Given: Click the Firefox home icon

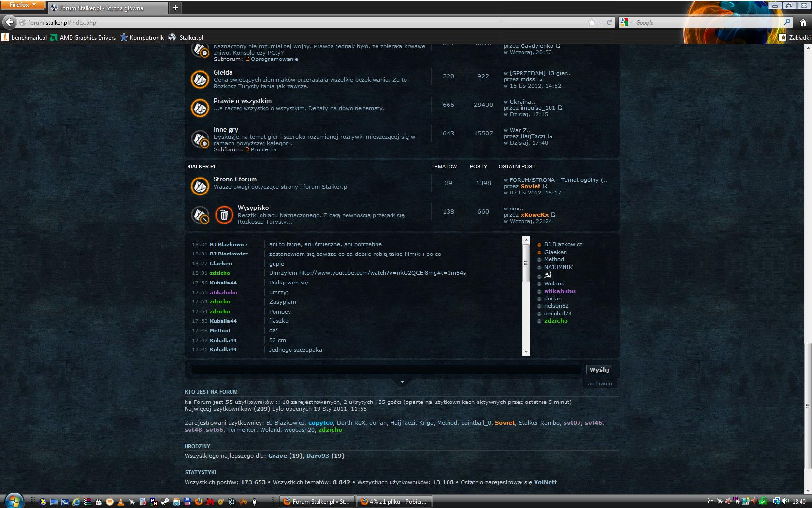Looking at the screenshot, I should point(803,22).
